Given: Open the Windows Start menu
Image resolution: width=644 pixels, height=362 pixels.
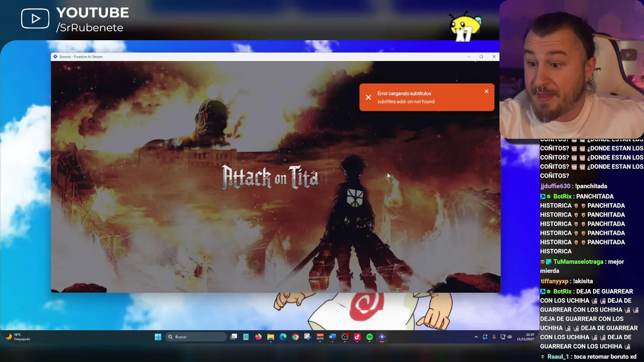Looking at the screenshot, I should coord(158,337).
